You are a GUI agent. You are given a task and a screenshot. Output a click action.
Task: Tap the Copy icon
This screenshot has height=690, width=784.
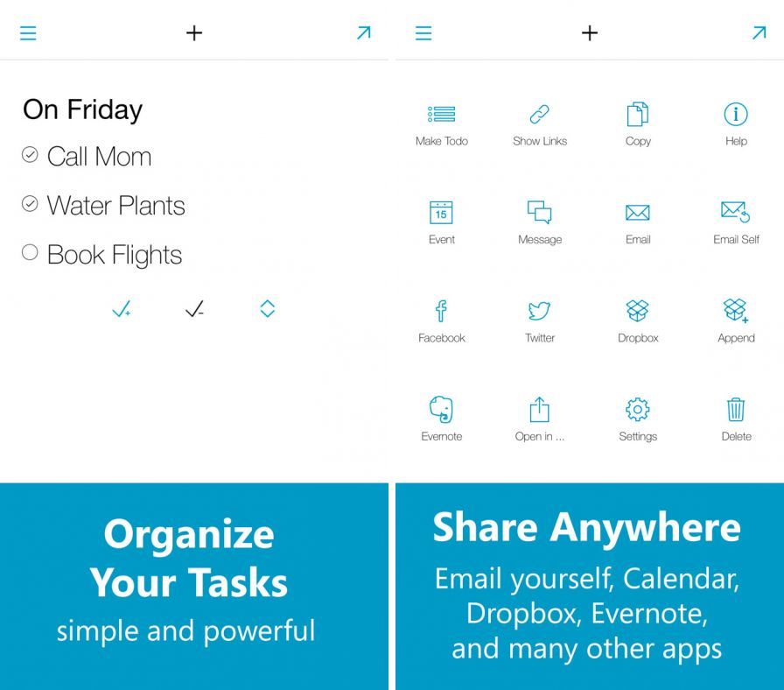pos(638,115)
